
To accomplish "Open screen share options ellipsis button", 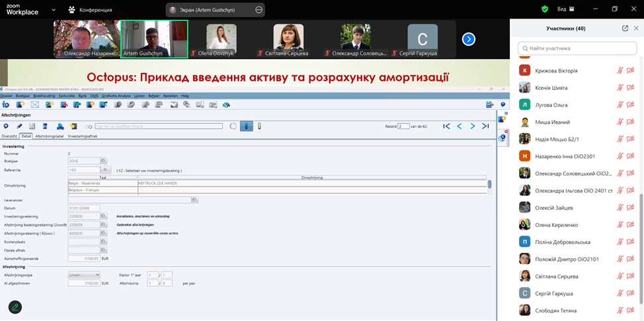I will tap(259, 10).
